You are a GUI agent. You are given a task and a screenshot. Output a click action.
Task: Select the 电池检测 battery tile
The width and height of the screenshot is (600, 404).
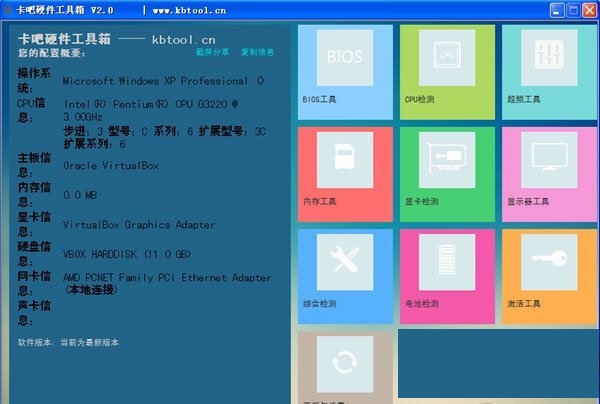pyautogui.click(x=447, y=277)
